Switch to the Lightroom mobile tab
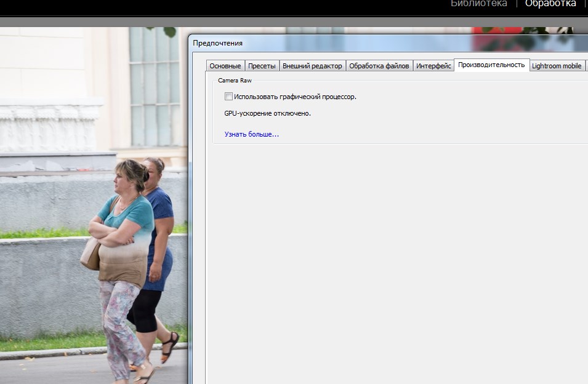Image resolution: width=588 pixels, height=384 pixels. pos(557,66)
